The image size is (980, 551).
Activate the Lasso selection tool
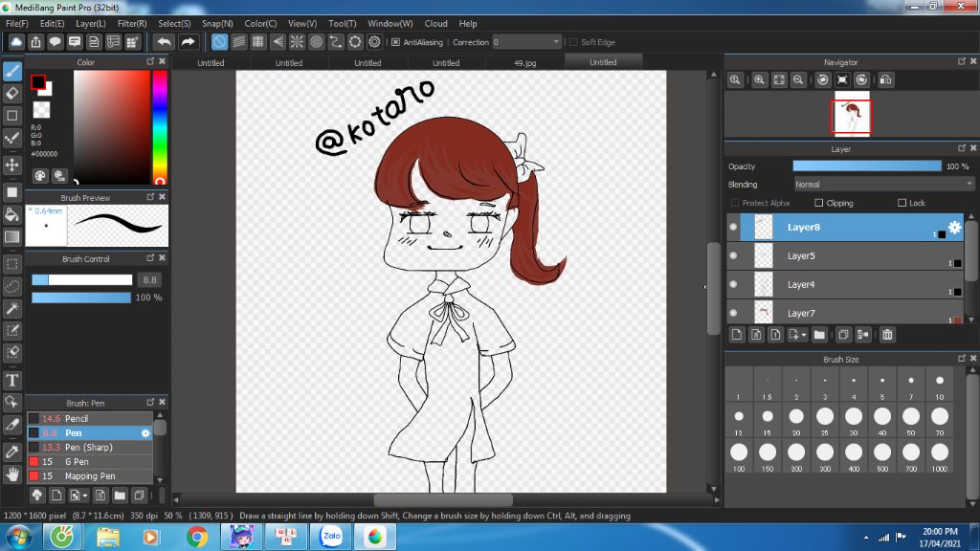[12, 286]
